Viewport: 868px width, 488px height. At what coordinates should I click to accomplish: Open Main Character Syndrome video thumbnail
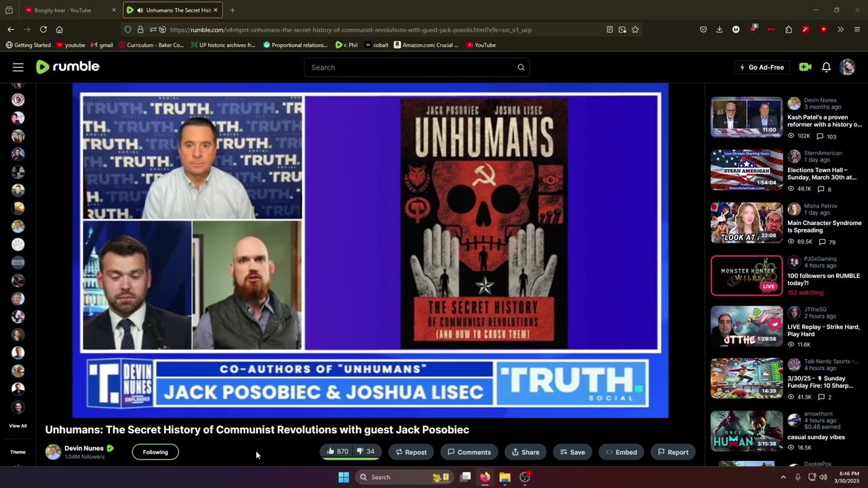tap(747, 222)
